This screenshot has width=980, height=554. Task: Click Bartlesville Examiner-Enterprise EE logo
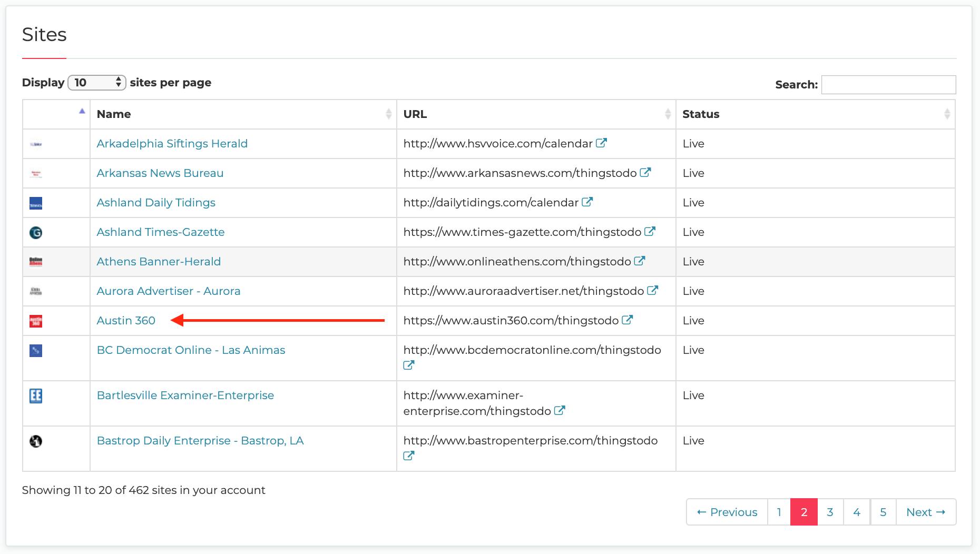tap(36, 395)
